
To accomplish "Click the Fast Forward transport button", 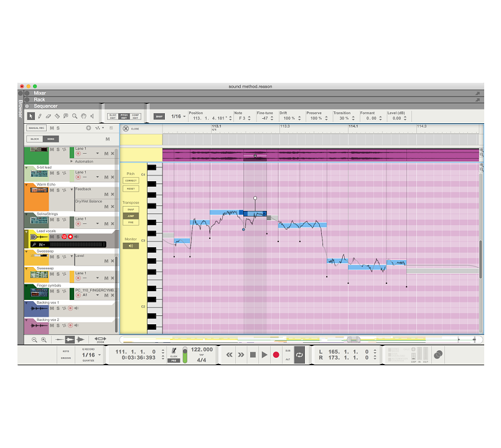I will point(241,355).
